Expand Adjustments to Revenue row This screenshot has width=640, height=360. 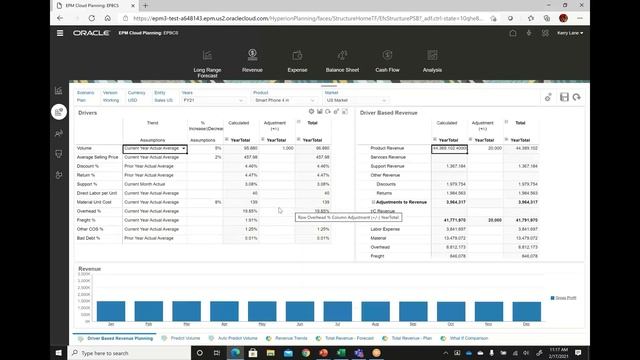pos(373,202)
